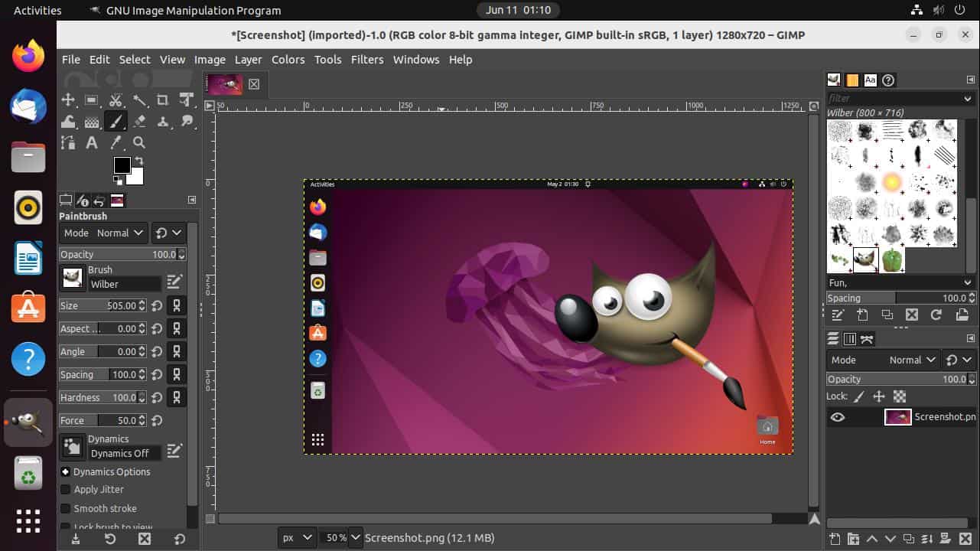Enable Smooth stroke
980x551 pixels.
pyautogui.click(x=64, y=508)
